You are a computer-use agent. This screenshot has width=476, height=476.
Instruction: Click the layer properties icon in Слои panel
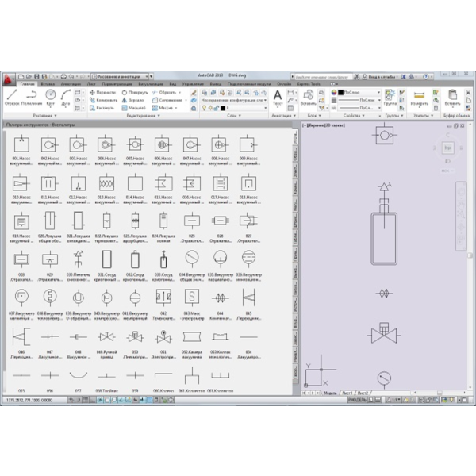click(x=205, y=93)
